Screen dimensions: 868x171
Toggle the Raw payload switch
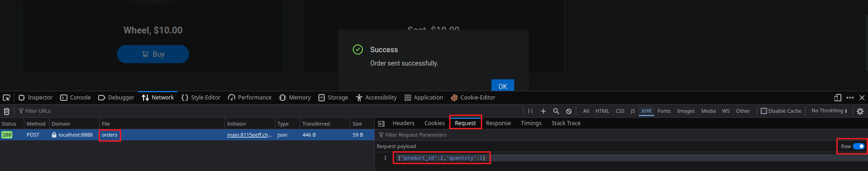coord(859,146)
